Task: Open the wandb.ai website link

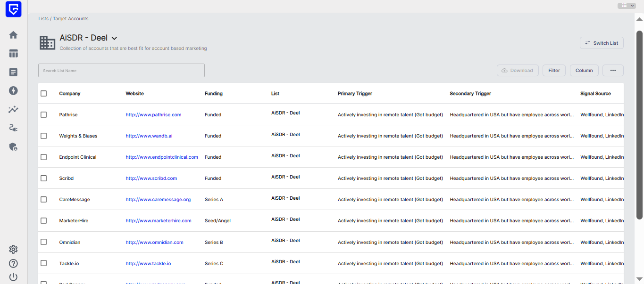Action: pyautogui.click(x=149, y=136)
